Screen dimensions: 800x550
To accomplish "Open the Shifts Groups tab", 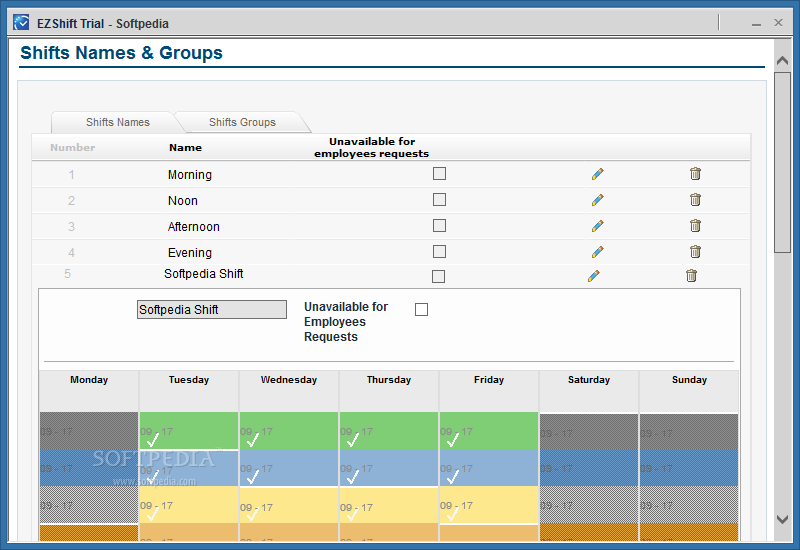I will pyautogui.click(x=242, y=122).
